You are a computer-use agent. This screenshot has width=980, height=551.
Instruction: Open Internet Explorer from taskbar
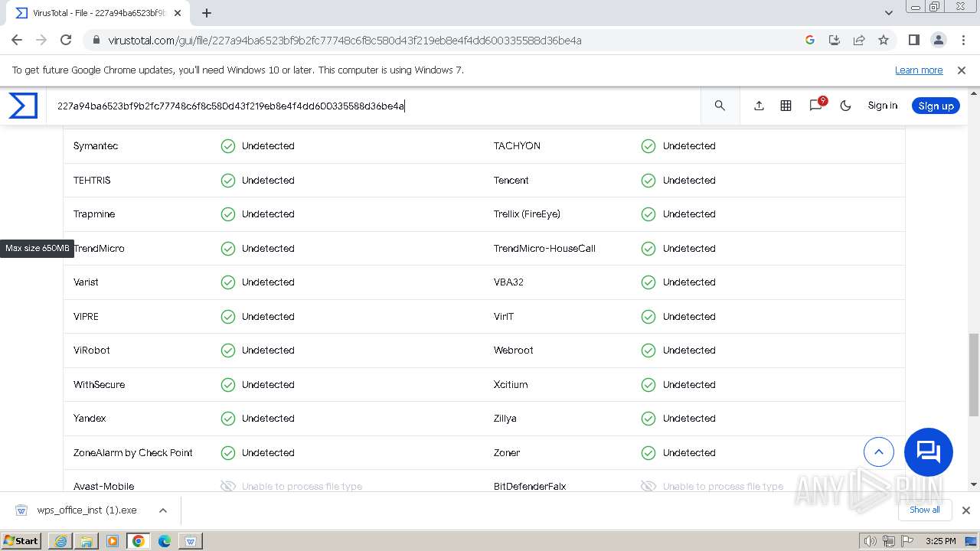tap(60, 541)
